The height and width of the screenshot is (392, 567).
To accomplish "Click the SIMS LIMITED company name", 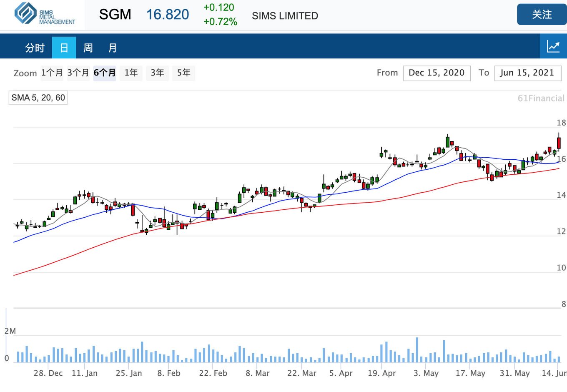I will tap(285, 16).
